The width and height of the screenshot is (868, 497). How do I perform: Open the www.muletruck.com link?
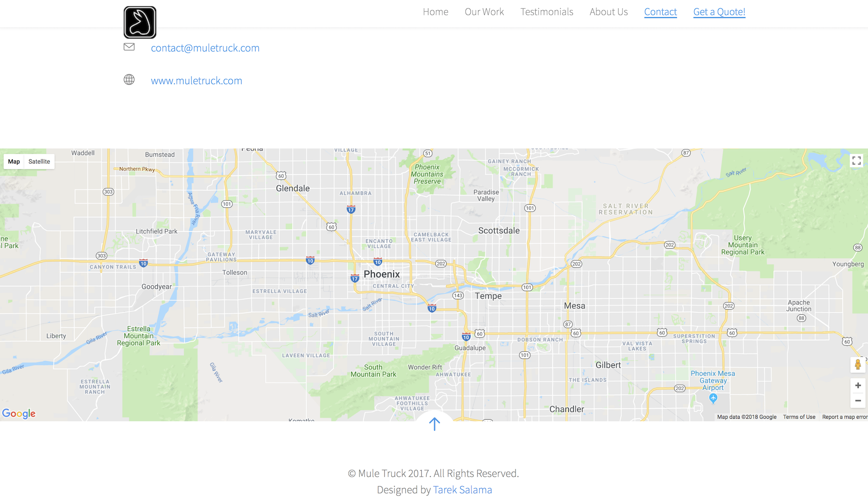click(x=197, y=80)
